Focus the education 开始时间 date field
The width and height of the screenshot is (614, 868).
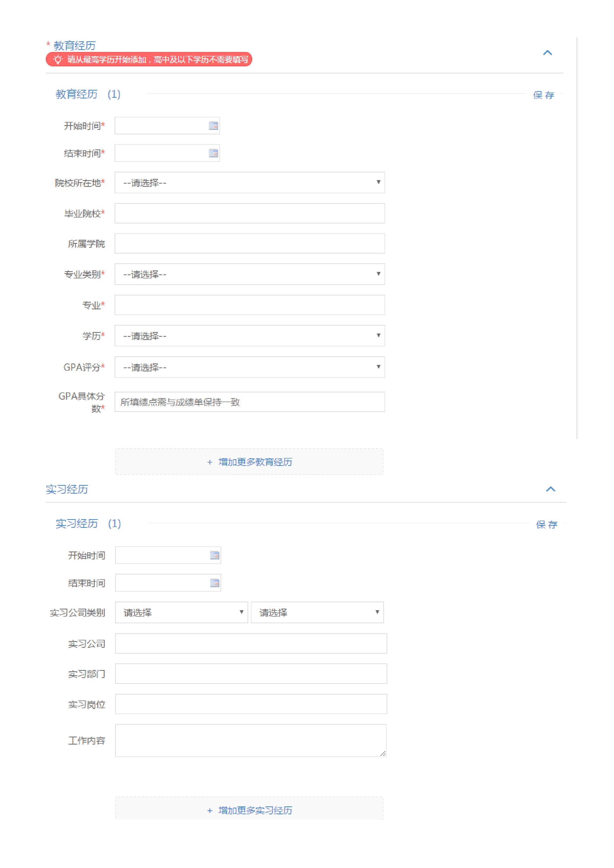pos(167,126)
